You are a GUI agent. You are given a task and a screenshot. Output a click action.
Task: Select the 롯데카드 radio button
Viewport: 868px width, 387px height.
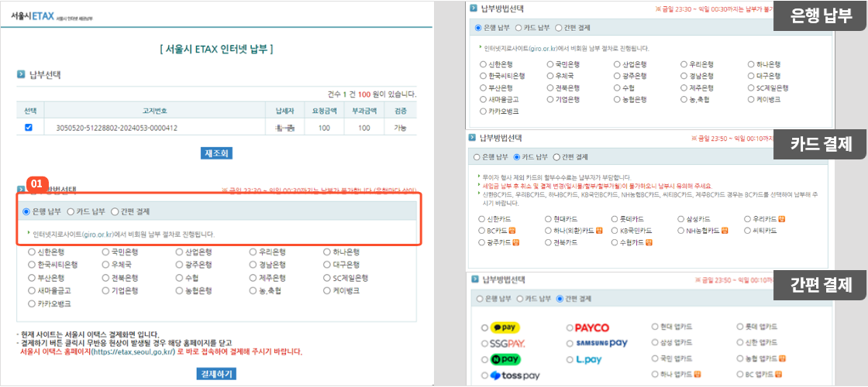pyautogui.click(x=615, y=220)
